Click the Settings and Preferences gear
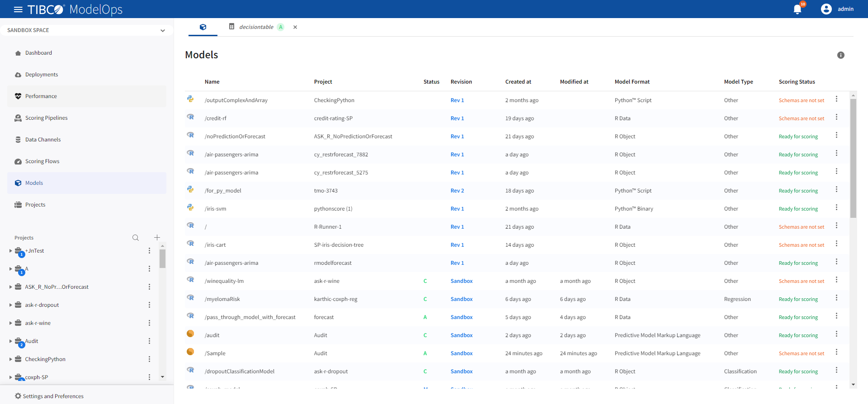 [18, 396]
